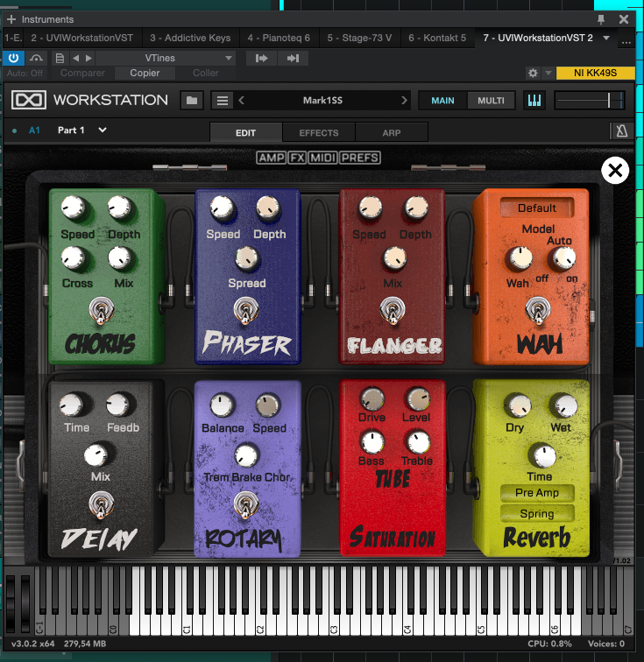
Task: Open the EFFECTS tab
Action: (319, 132)
